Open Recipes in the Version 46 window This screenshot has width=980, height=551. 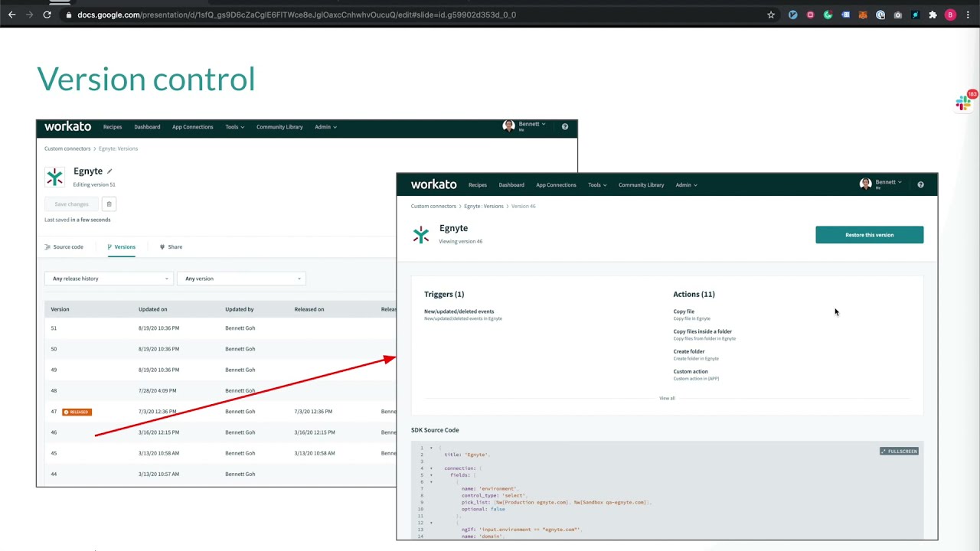point(478,184)
